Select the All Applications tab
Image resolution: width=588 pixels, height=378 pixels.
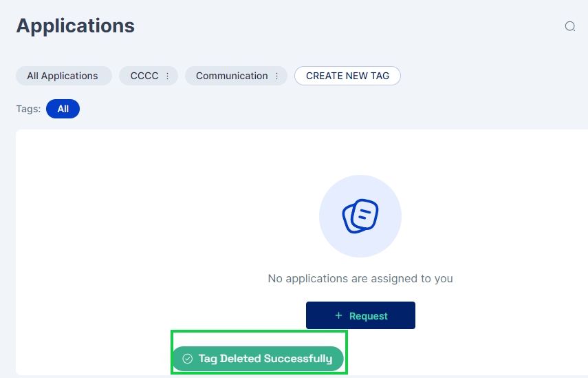tap(63, 76)
